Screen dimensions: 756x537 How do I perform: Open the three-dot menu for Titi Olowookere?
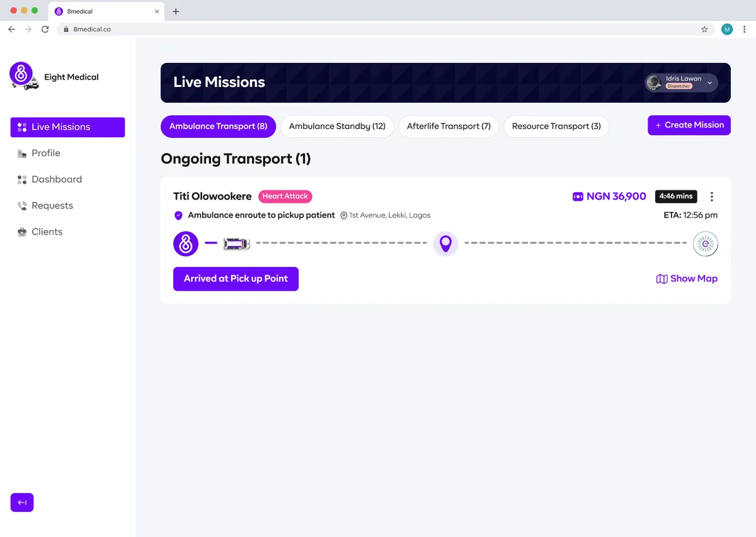712,196
